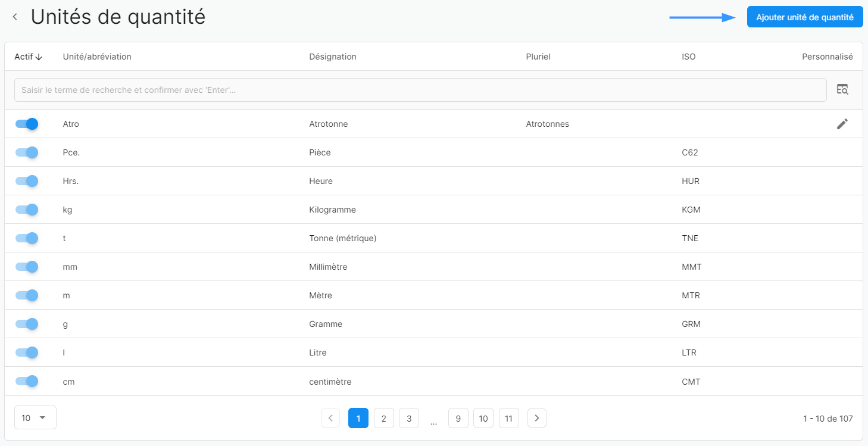Screen dimensions: 868x446
Task: Click Ajouter unité de quantité button
Action: click(x=804, y=17)
